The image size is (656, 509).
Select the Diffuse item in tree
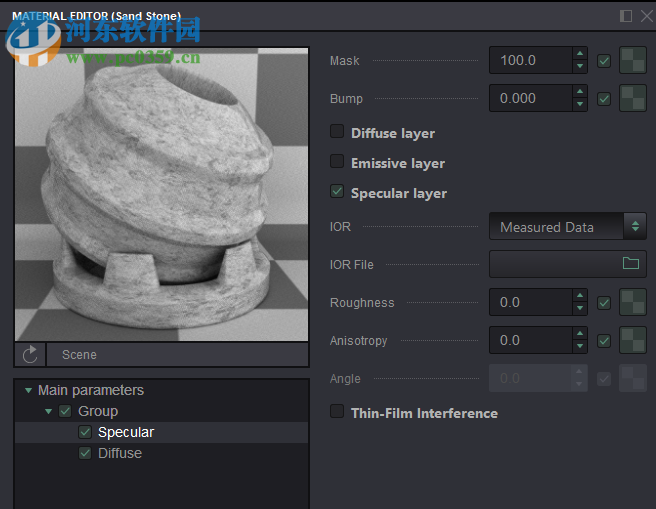(x=120, y=454)
